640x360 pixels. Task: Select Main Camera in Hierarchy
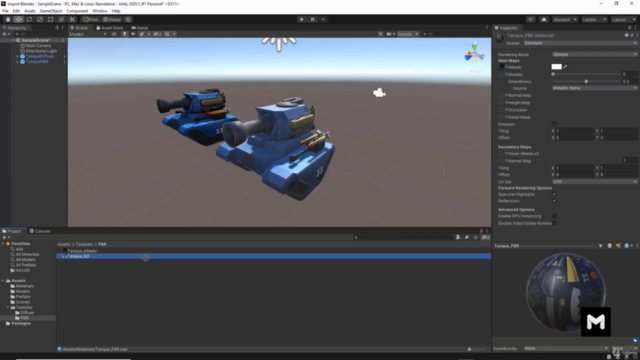[x=38, y=46]
